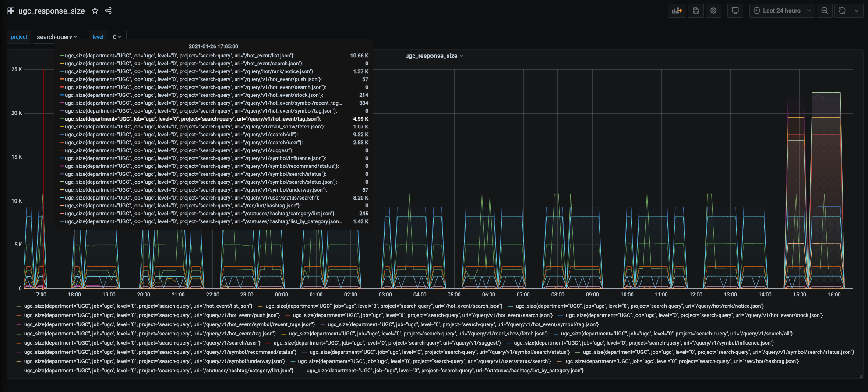Cycle view mode monitor icon
868x392 pixels.
pyautogui.click(x=735, y=11)
